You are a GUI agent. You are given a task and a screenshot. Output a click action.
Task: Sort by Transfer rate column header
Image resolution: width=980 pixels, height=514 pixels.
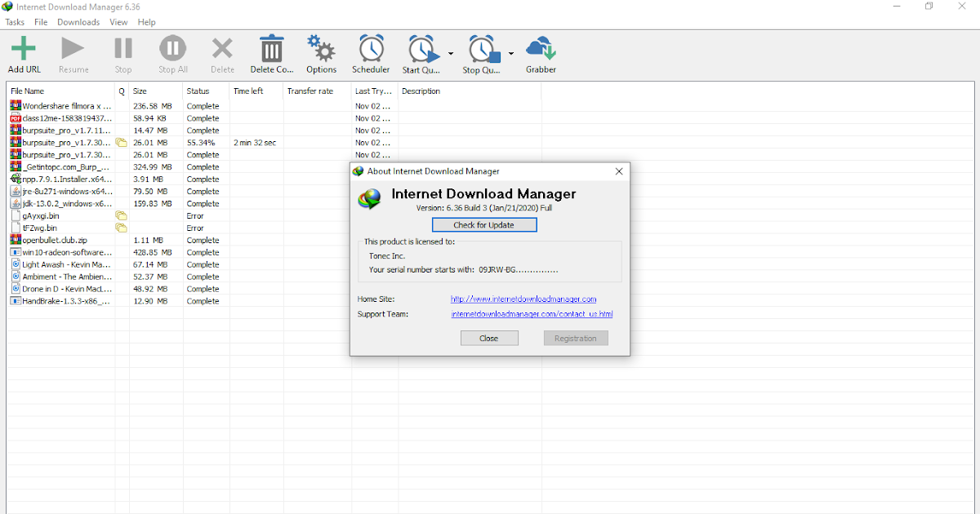click(x=317, y=91)
